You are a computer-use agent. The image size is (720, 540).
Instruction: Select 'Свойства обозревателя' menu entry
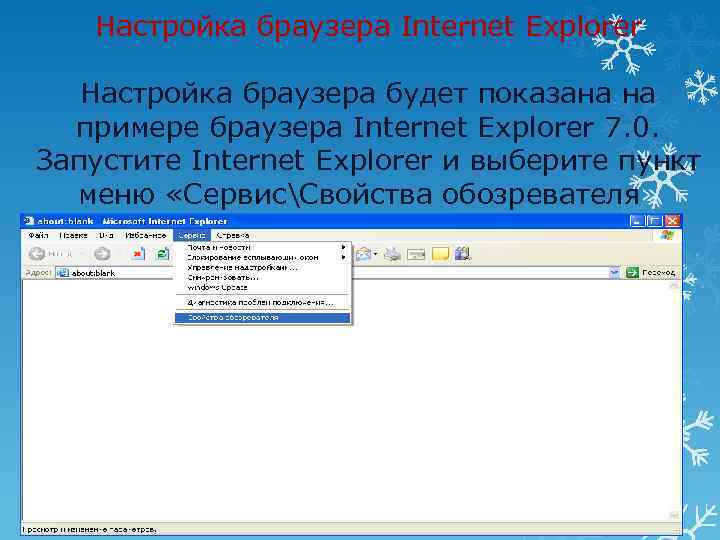point(262,317)
